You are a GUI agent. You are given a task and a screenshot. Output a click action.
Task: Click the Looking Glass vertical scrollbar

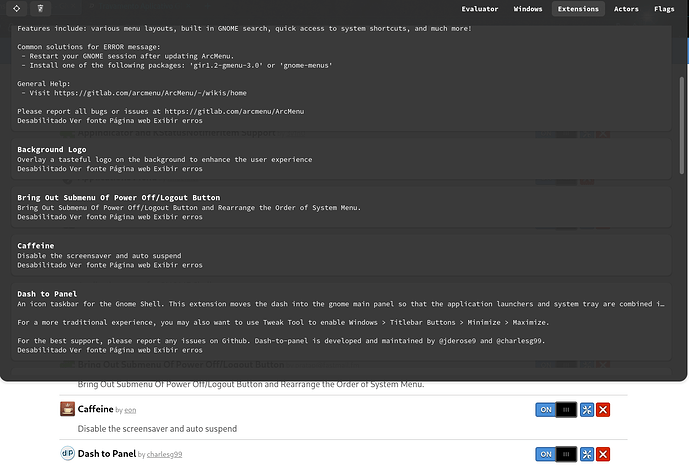[x=682, y=125]
